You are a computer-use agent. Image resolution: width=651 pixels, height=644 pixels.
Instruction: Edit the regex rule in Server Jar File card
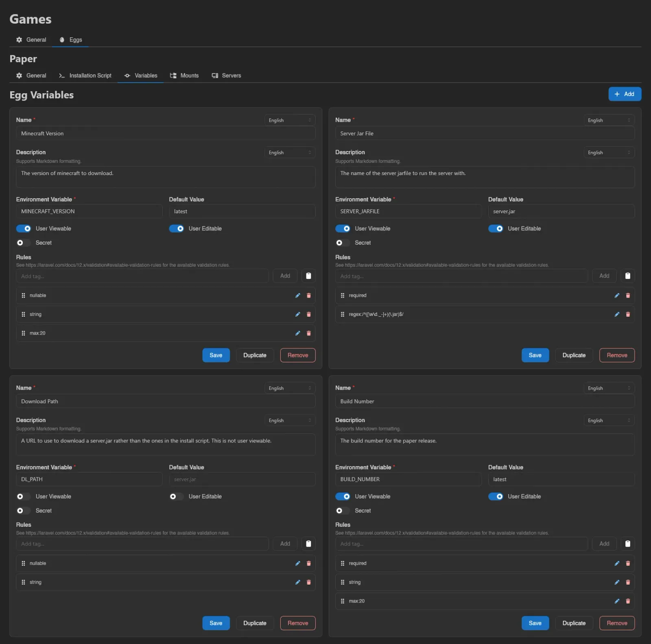(x=617, y=314)
